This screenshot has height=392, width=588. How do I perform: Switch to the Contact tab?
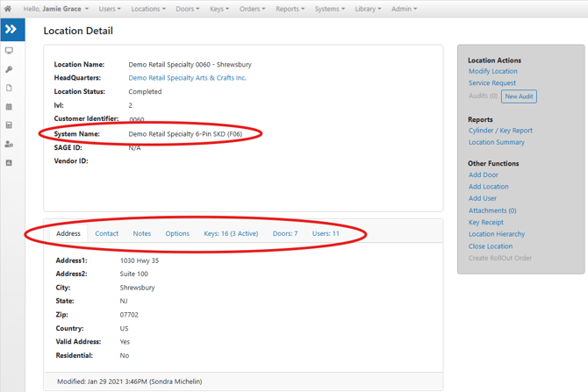click(x=106, y=233)
